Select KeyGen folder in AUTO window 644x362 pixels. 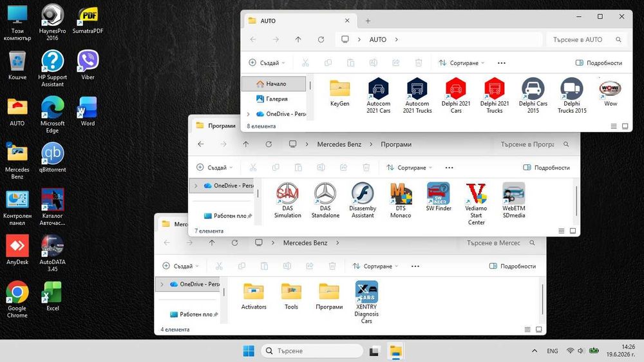(339, 92)
